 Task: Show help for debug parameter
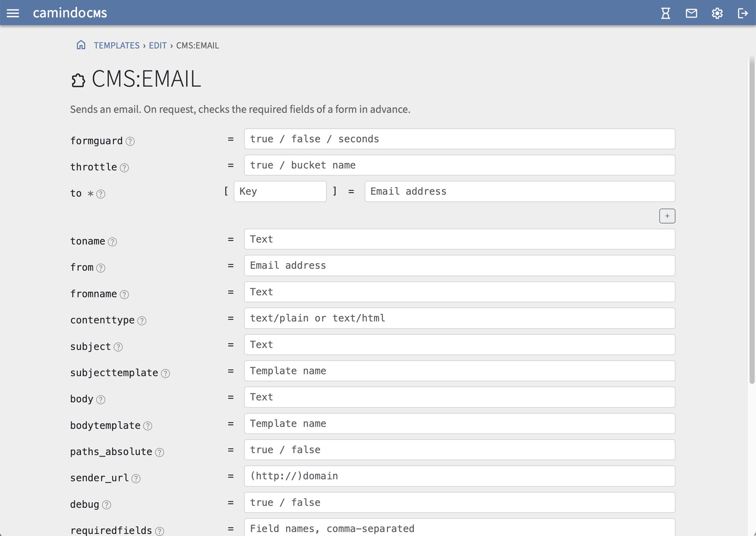click(x=107, y=505)
